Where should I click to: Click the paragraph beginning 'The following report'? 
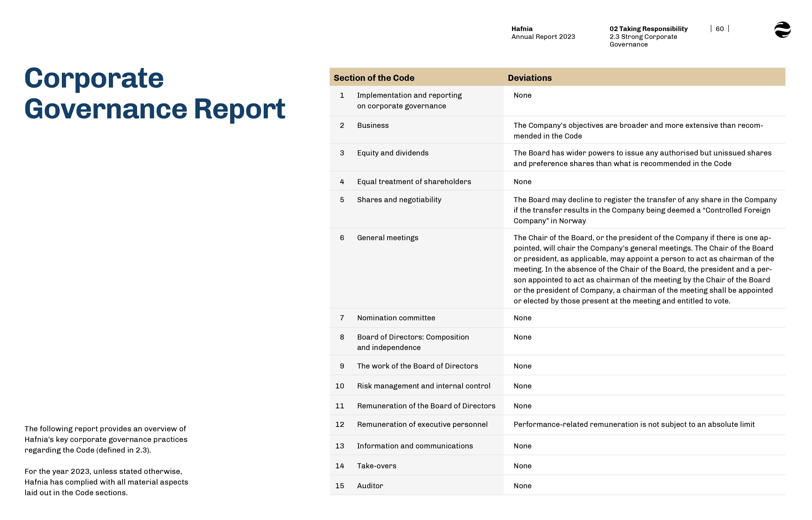(106, 439)
